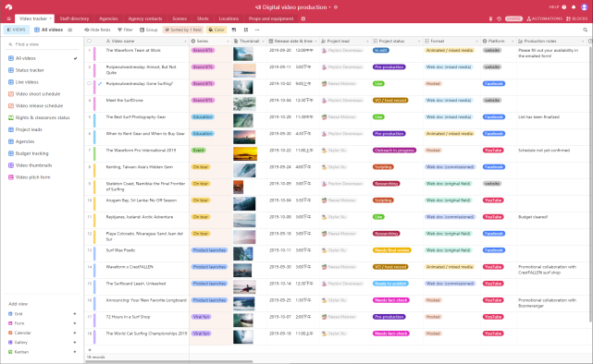Image resolution: width=593 pixels, height=364 pixels.
Task: Toggle the VIEWS sidebar button
Action: pyautogui.click(x=17, y=30)
